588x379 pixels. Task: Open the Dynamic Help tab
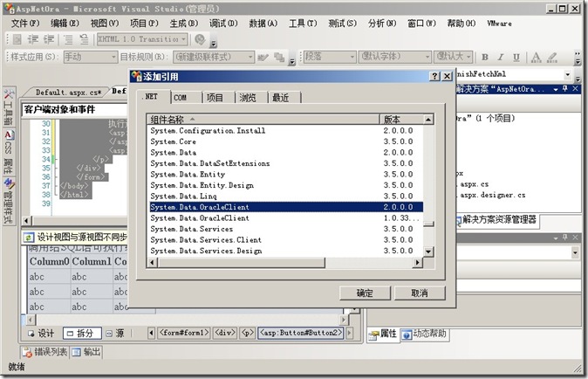424,334
